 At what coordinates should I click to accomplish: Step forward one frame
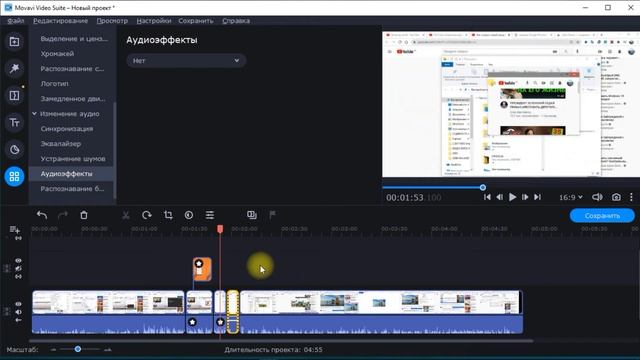coord(525,197)
